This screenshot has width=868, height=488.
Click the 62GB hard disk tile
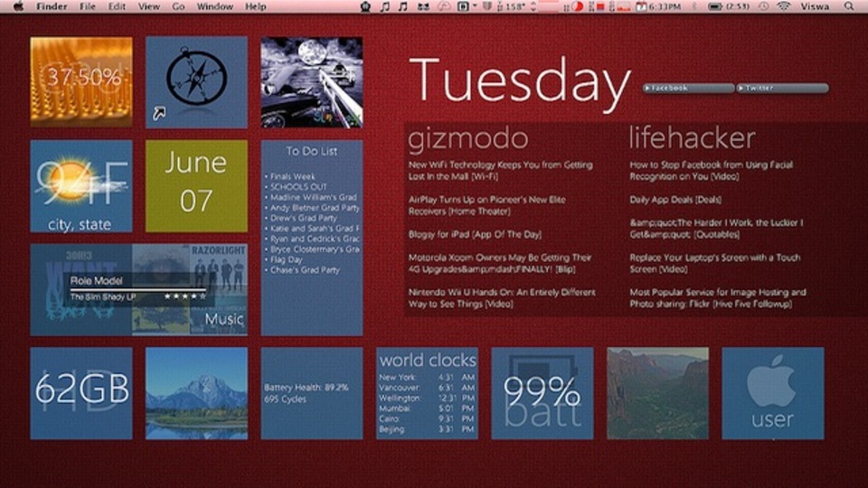(81, 393)
